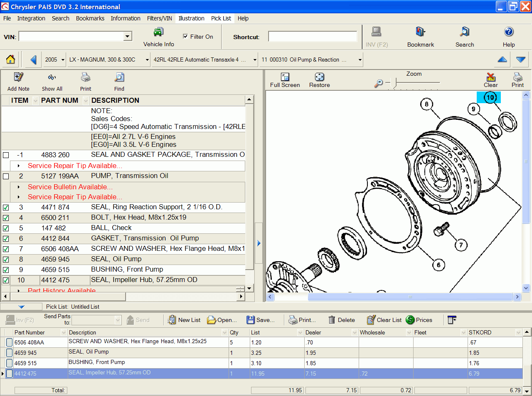Expand the Service Repair Tip under item -1
Screen dimensions: 532x396
pos(19,166)
